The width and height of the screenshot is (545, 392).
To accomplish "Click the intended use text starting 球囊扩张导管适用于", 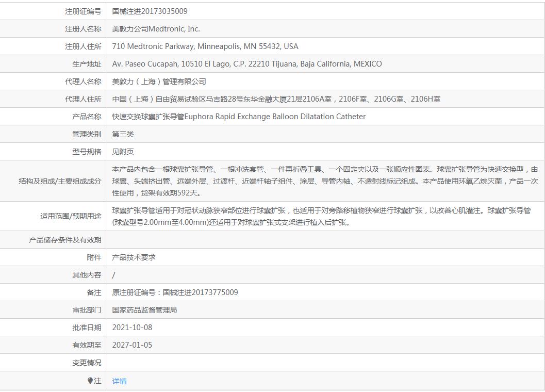I will pyautogui.click(x=322, y=216).
